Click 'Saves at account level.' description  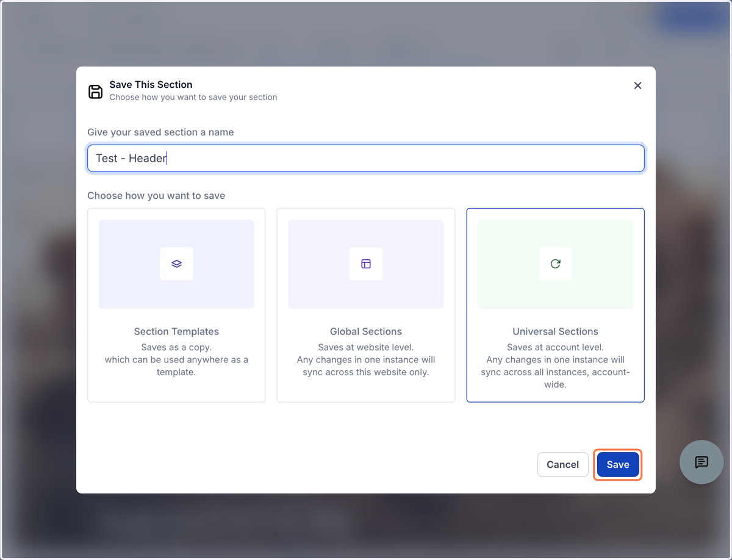(555, 348)
